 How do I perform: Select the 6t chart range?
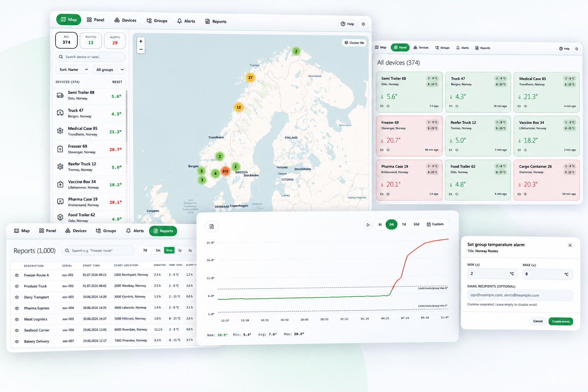pos(380,225)
